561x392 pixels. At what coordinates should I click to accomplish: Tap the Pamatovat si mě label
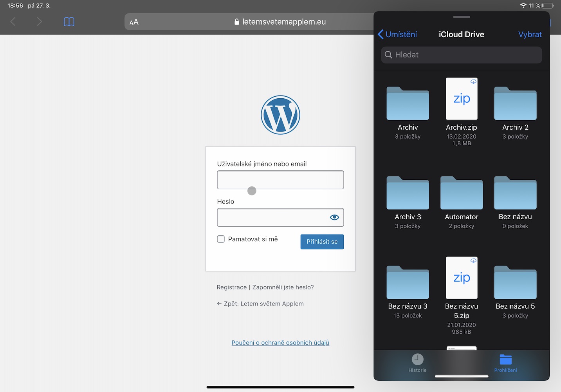point(253,239)
